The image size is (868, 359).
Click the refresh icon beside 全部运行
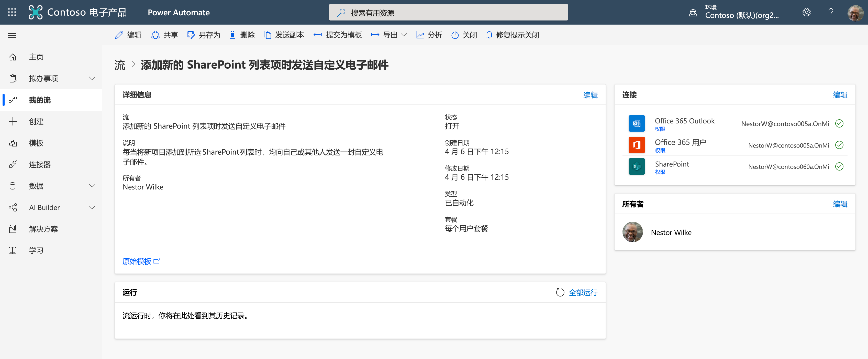coord(560,292)
